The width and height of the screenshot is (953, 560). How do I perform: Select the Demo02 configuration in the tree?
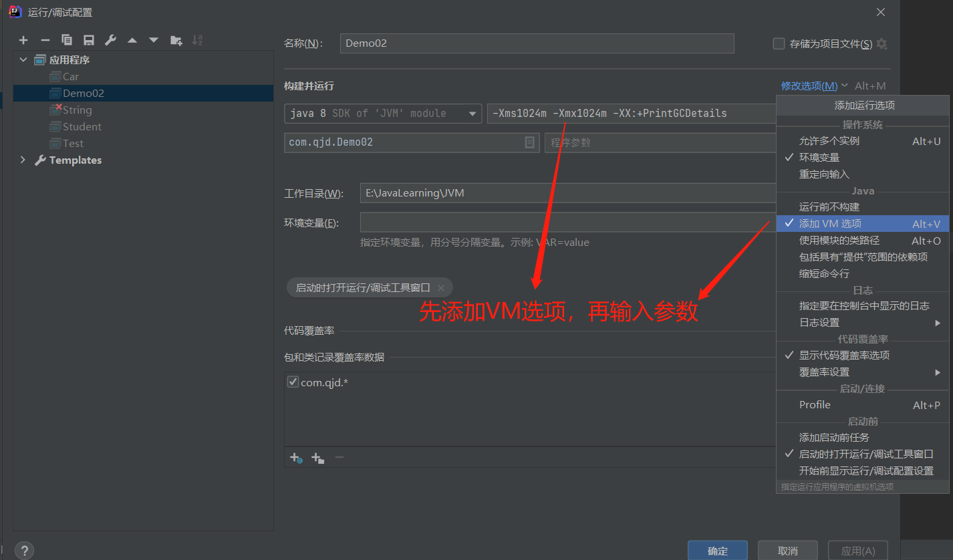(143, 94)
